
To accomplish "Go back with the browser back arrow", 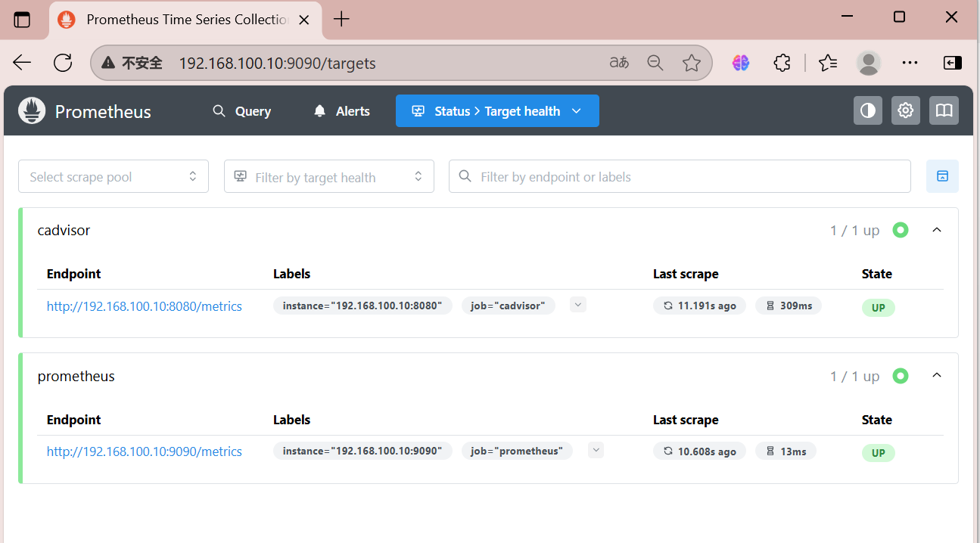I will (22, 63).
